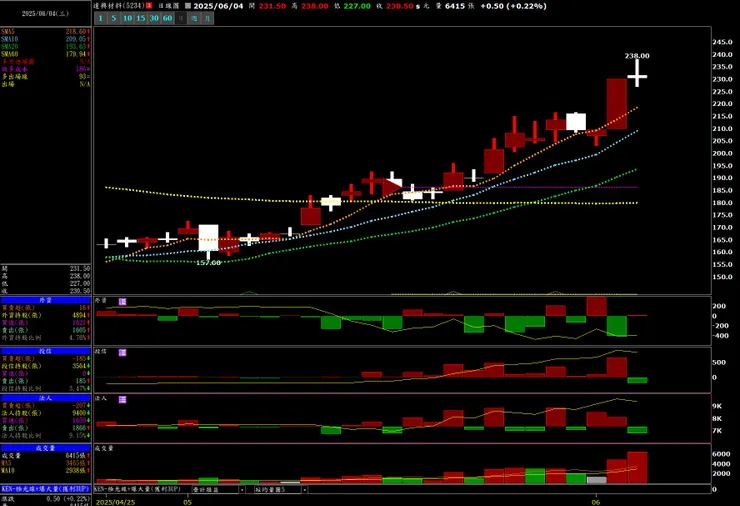Click the SMA20 legend label
Viewport: 740px width, 506px height.
[x=9, y=47]
